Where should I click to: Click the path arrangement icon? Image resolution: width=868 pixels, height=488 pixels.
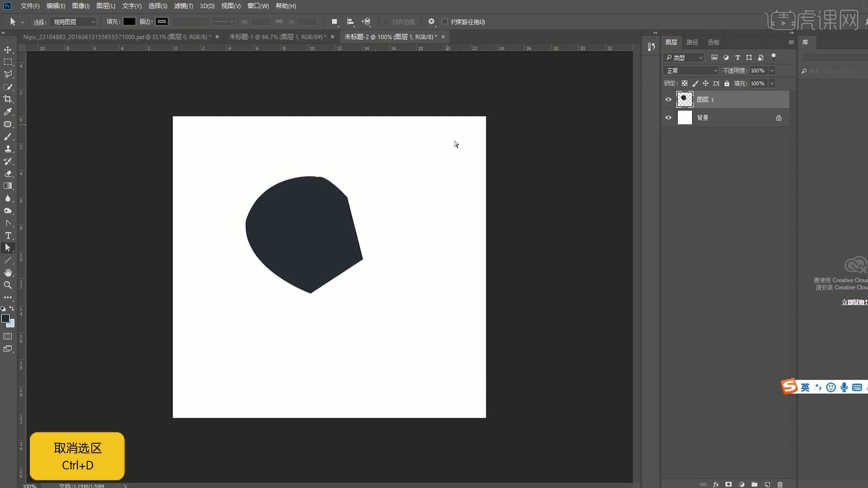pos(366,22)
